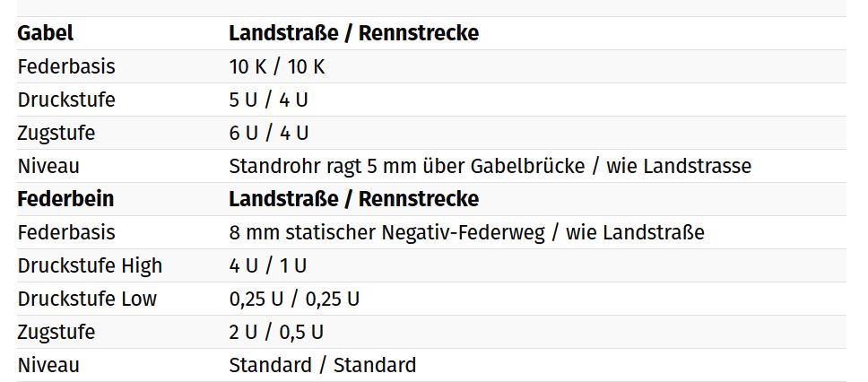Select the "10 K / 10 K" value
Viewport: 868px width, 382px height.
pyautogui.click(x=276, y=66)
